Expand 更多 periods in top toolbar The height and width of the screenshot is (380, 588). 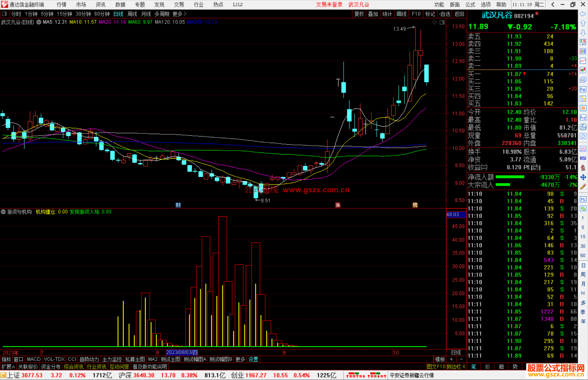[179, 14]
